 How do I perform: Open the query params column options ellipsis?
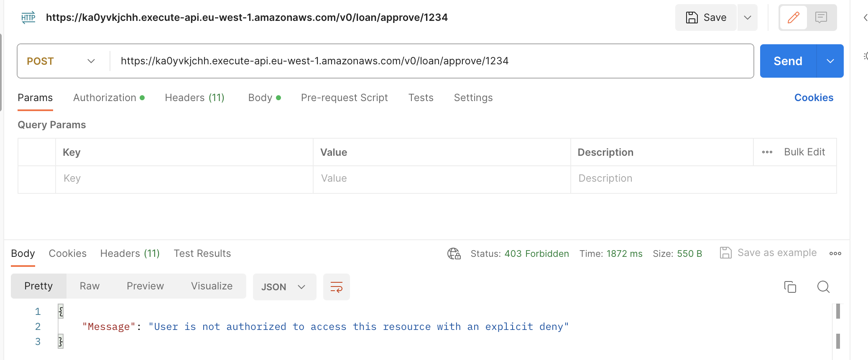pyautogui.click(x=767, y=152)
